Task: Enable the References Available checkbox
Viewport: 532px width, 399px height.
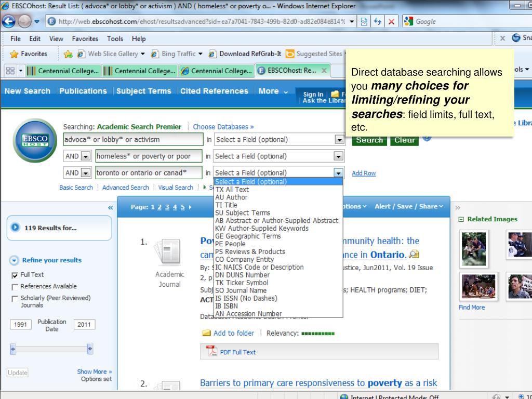Action: [x=15, y=287]
